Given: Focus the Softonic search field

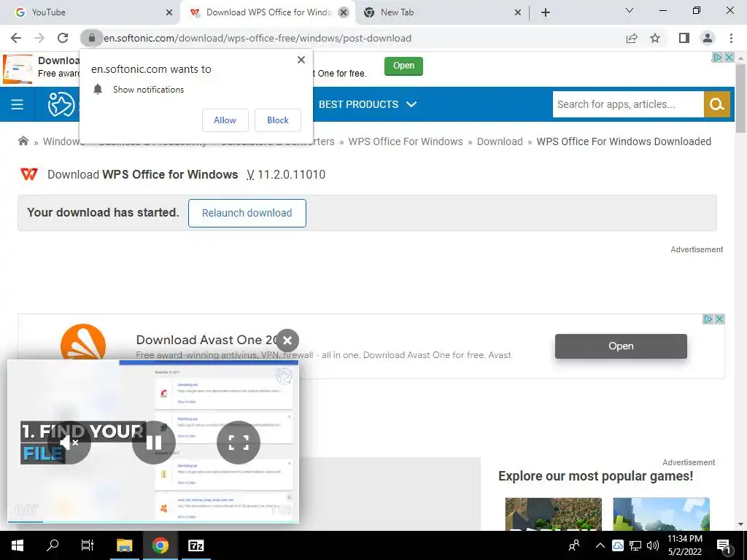Looking at the screenshot, I should (628, 104).
